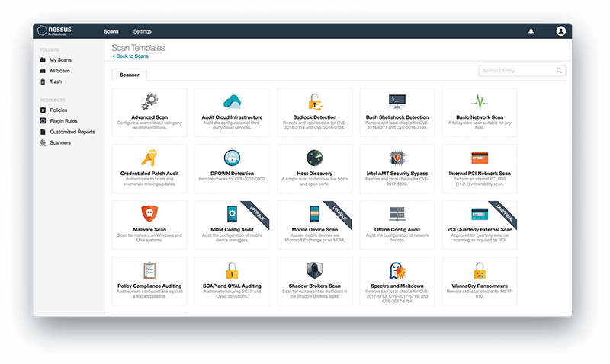Click the Plugin Rules icon
Viewport: 610px width, 364px height.
[43, 121]
